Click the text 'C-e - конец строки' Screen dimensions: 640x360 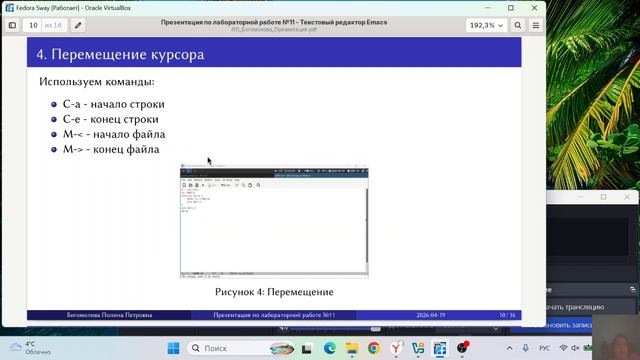click(x=111, y=119)
